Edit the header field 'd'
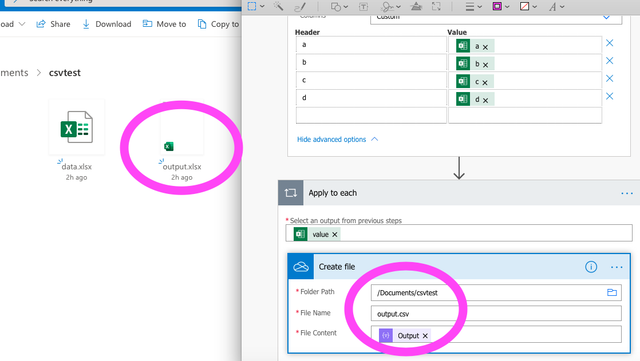 coord(371,98)
